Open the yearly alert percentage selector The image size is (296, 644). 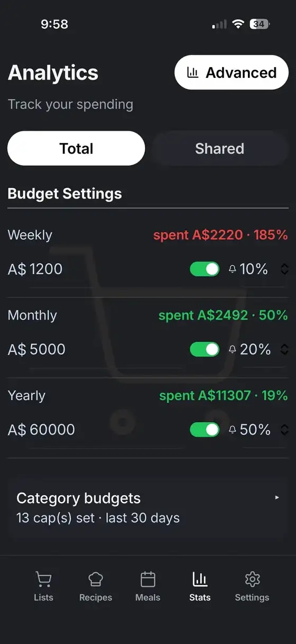pos(284,430)
